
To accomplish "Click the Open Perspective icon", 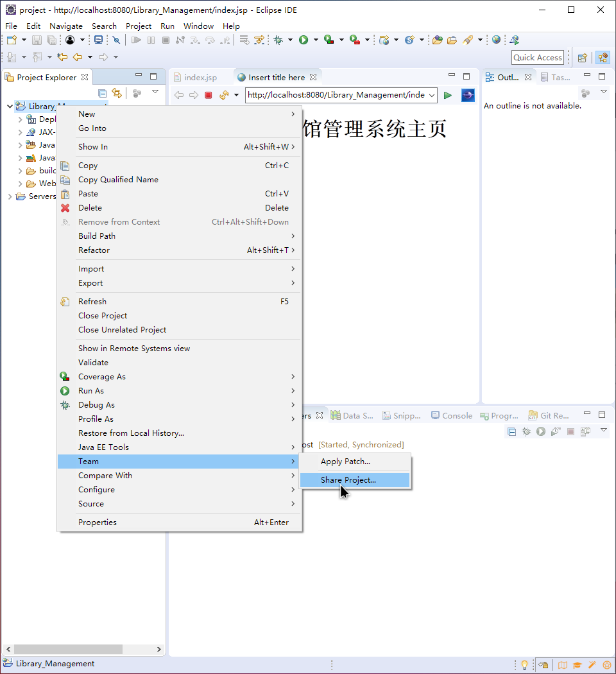I will pyautogui.click(x=583, y=58).
